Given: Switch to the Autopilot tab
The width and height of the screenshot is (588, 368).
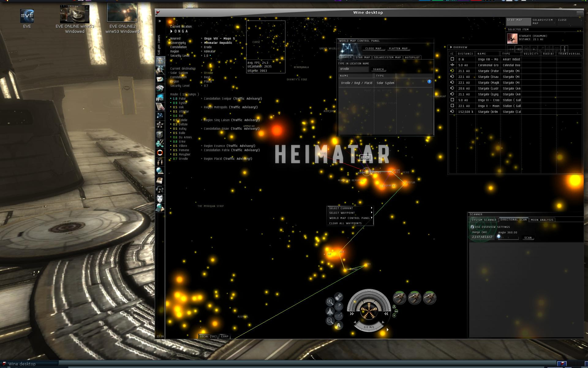Looking at the screenshot, I should tap(412, 57).
